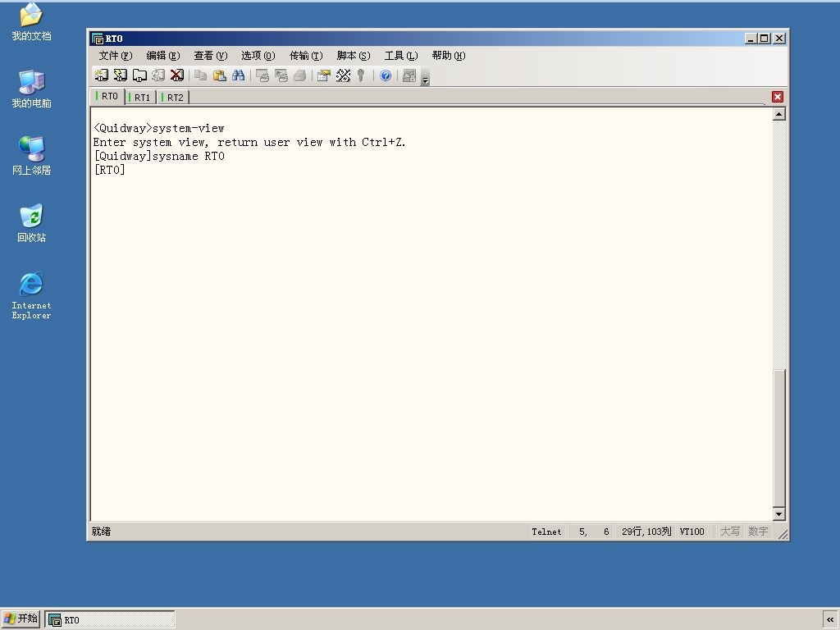
Task: Open the 开始 Start button
Action: coord(21,619)
